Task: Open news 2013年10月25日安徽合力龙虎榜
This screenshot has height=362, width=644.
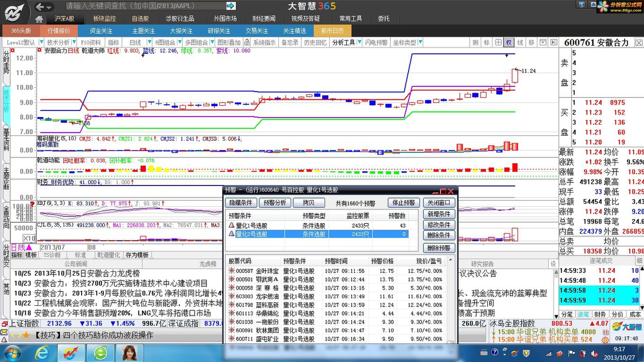Action: click(x=87, y=273)
